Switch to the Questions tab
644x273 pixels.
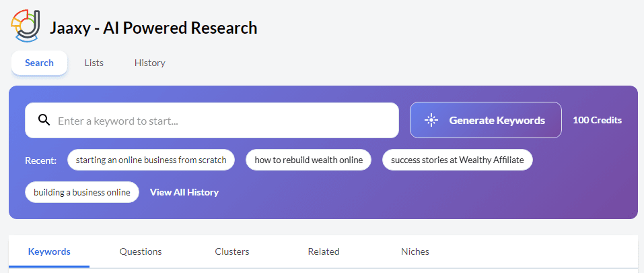(x=141, y=251)
